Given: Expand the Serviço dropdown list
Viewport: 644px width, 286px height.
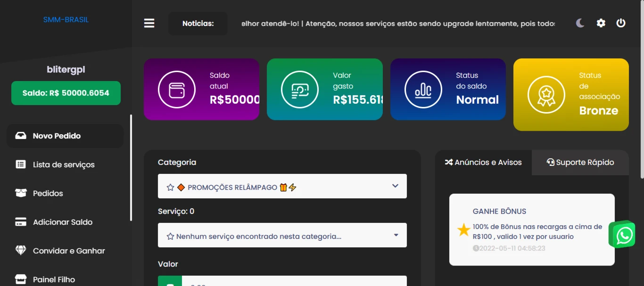Looking at the screenshot, I should pyautogui.click(x=282, y=235).
